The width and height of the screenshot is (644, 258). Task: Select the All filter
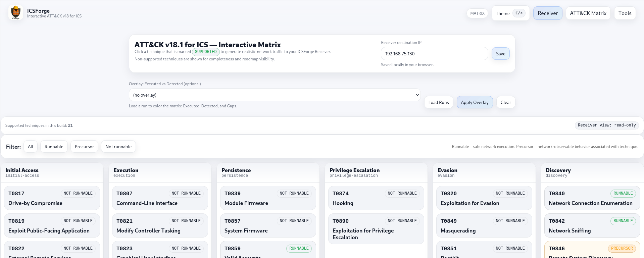[x=31, y=147]
